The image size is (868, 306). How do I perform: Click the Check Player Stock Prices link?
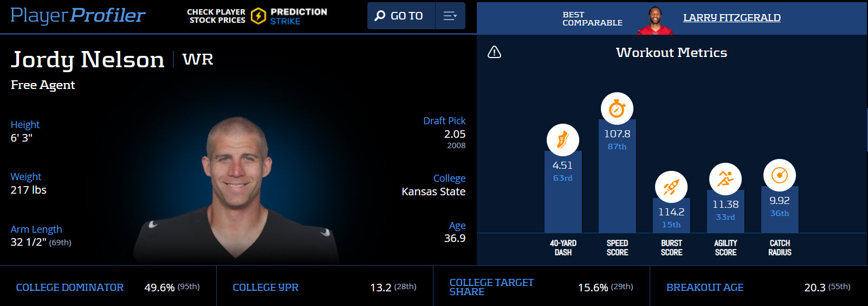point(216,16)
